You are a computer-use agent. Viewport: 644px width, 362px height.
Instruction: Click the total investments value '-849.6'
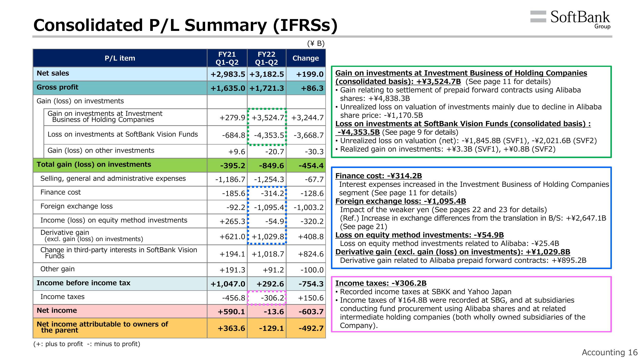[x=271, y=166]
